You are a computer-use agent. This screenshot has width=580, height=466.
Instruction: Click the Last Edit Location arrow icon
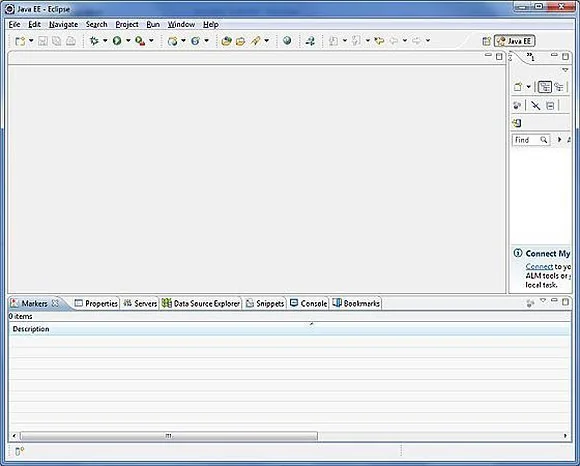tap(379, 41)
